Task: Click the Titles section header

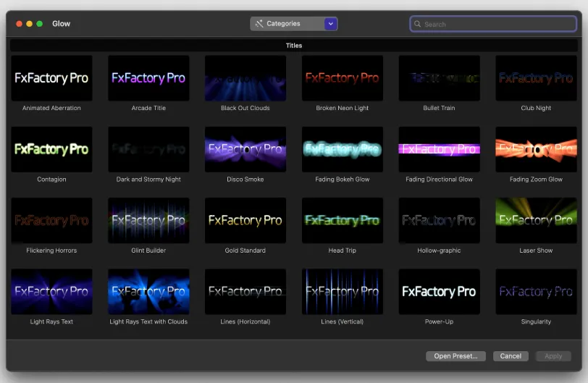Action: pyautogui.click(x=294, y=46)
